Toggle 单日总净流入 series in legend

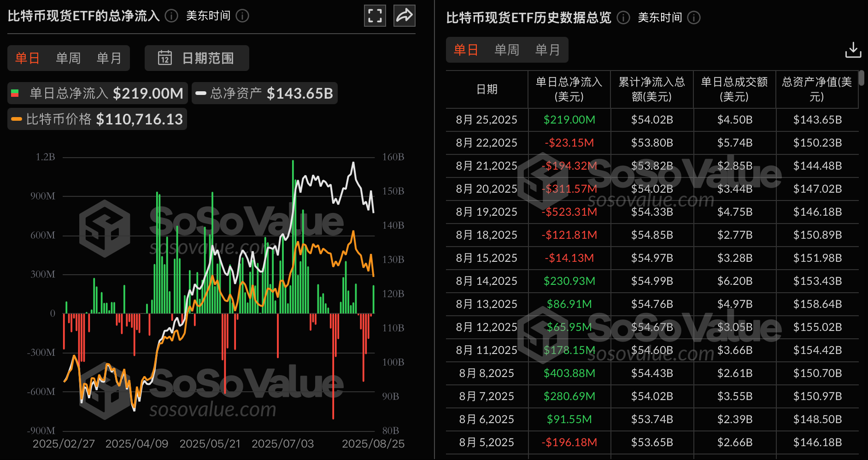pyautogui.click(x=98, y=93)
